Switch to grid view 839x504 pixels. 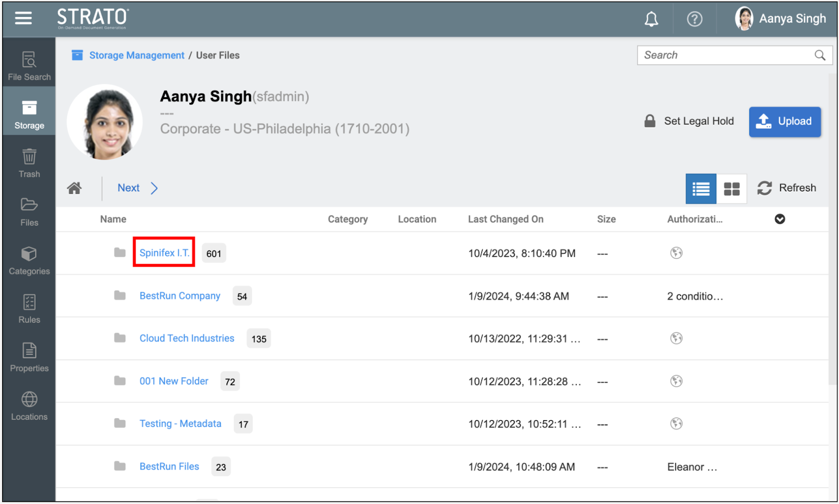pyautogui.click(x=732, y=189)
